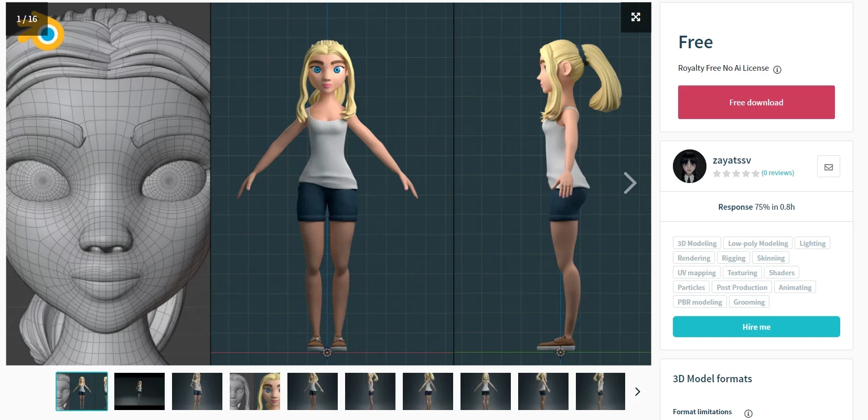Viewport: 868px width, 420px height.
Task: Select the Low-poly Modeling skill tag
Action: 758,243
